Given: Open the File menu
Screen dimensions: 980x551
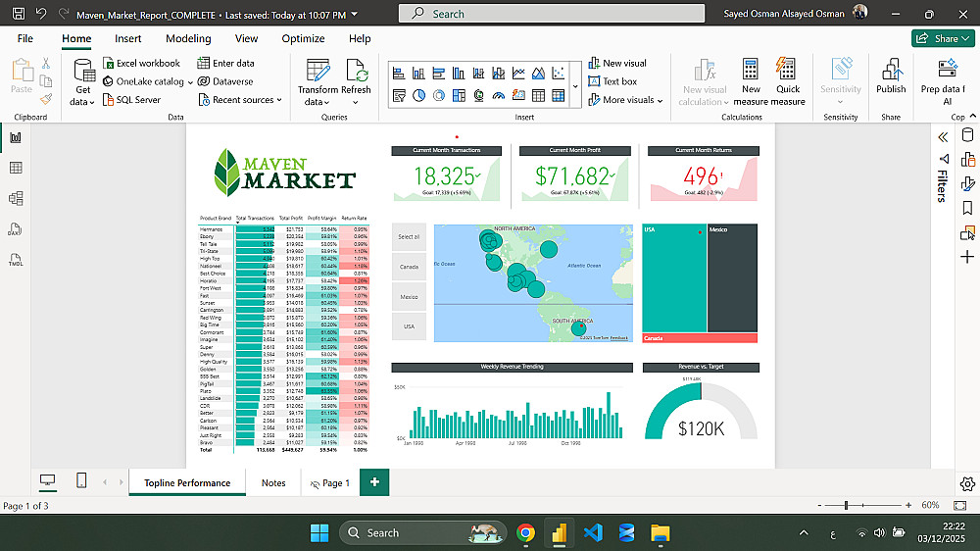Looking at the screenshot, I should pyautogui.click(x=25, y=38).
